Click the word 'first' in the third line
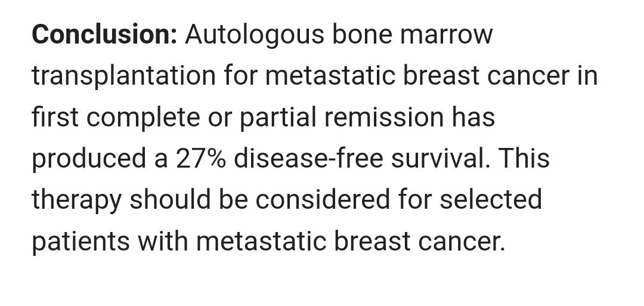The height and width of the screenshot is (306, 644). pos(55,117)
